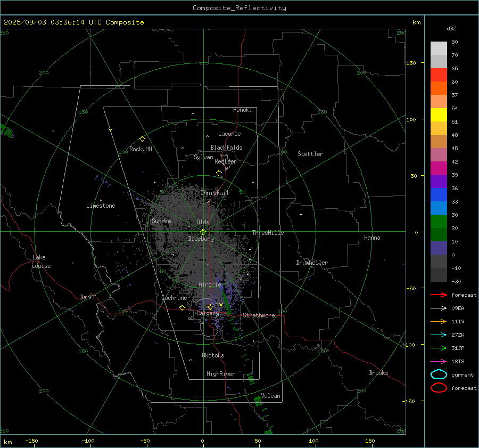Click the Hanna label
This screenshot has width=479, height=448.
pos(372,238)
